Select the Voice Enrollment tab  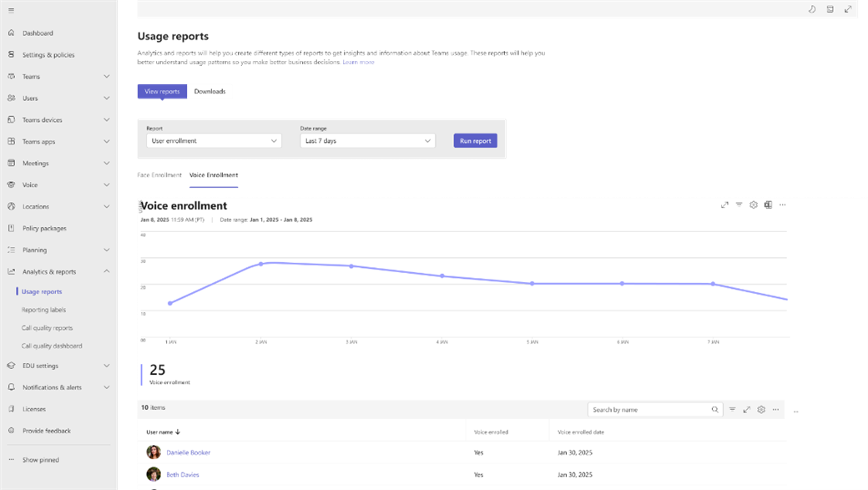coord(214,175)
